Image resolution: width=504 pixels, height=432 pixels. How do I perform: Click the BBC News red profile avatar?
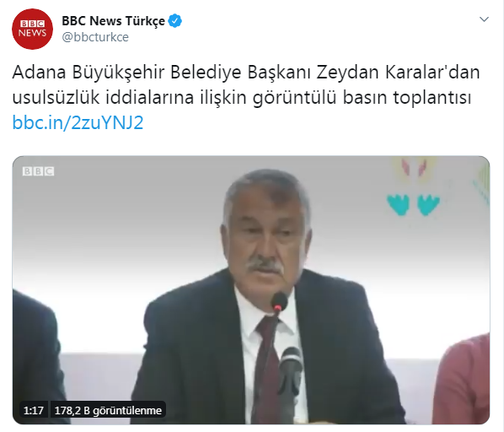[x=33, y=29]
